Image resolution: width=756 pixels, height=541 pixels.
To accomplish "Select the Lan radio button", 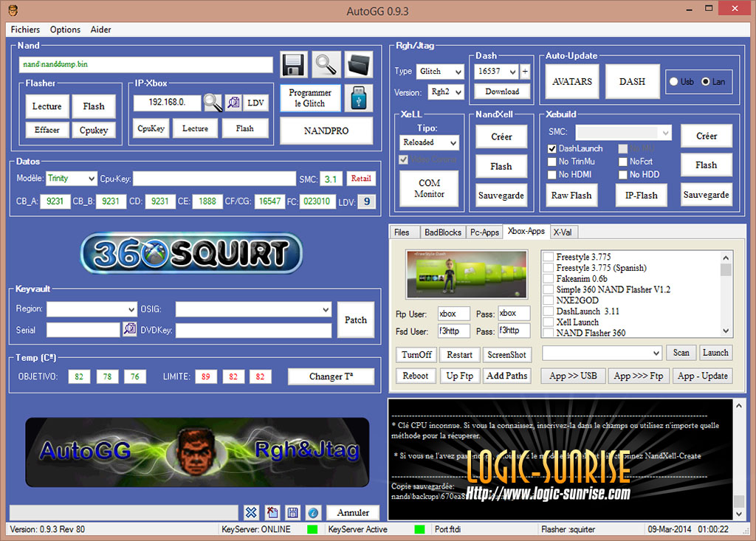I will (705, 81).
